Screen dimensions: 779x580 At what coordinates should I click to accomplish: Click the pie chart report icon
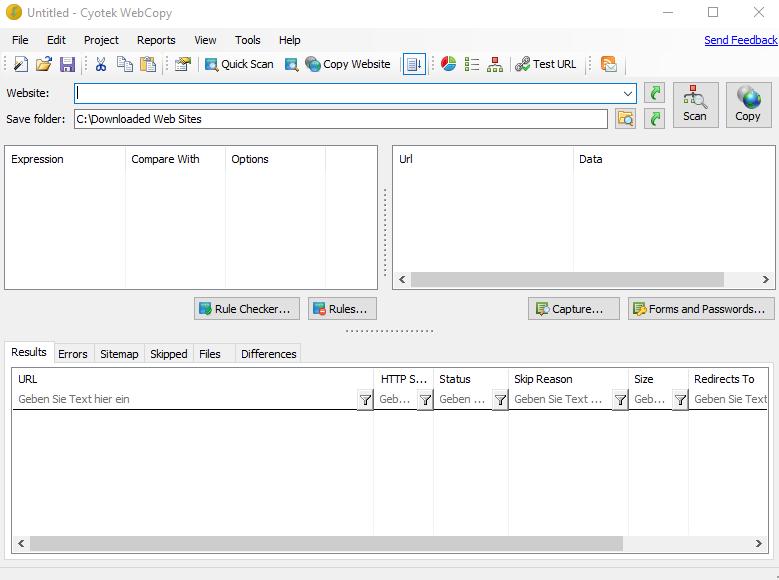(449, 64)
